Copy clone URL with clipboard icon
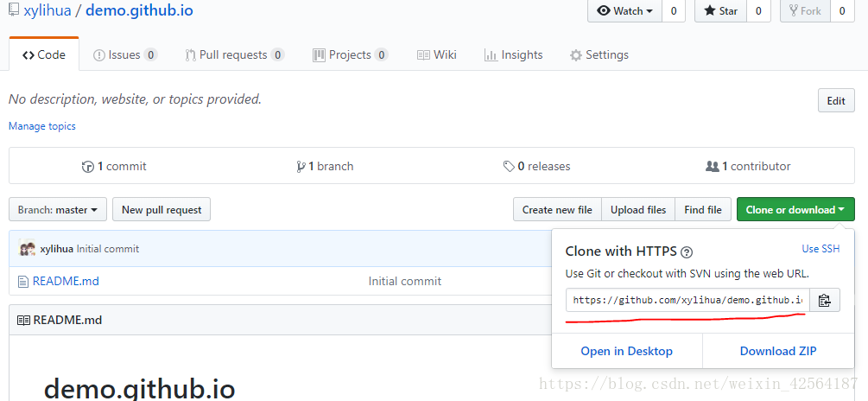The width and height of the screenshot is (868, 401). (x=825, y=300)
